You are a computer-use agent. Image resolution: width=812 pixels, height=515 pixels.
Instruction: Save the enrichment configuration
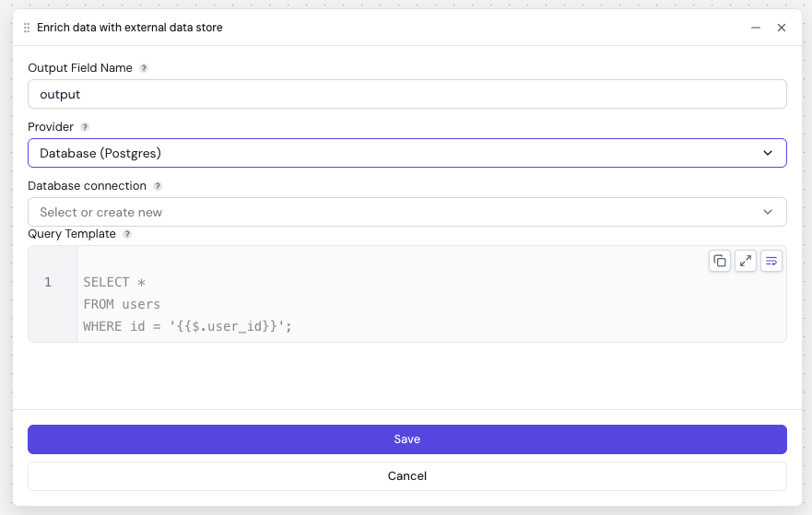click(x=407, y=439)
